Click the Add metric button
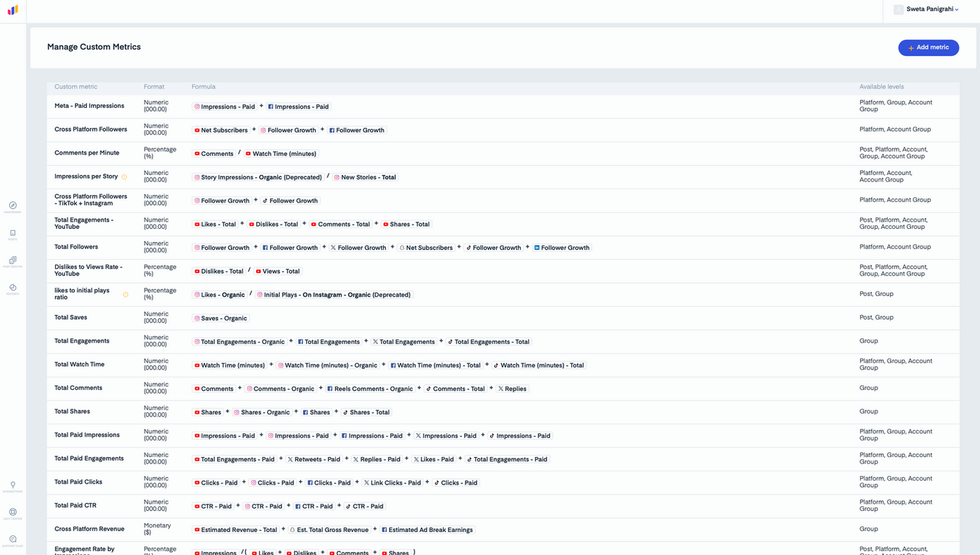 click(928, 48)
